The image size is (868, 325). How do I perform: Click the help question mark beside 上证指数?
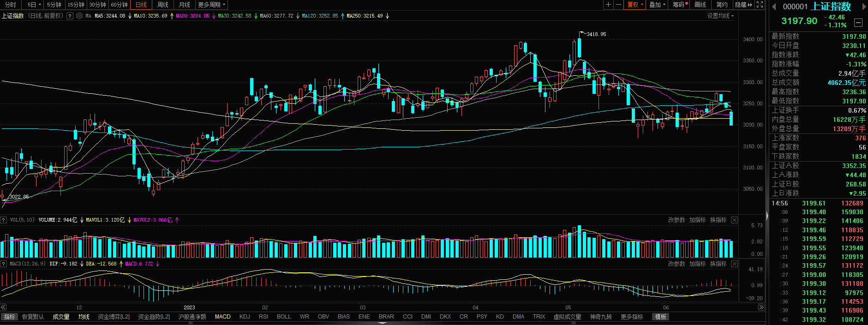coord(70,16)
